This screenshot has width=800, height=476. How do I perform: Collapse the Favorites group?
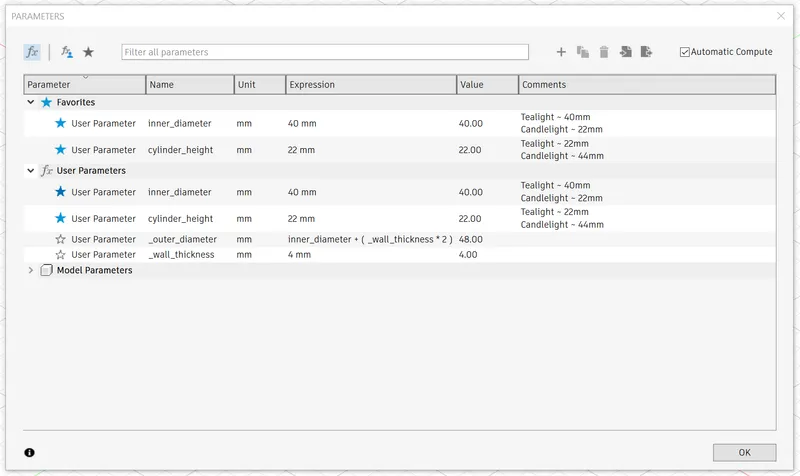pos(31,102)
